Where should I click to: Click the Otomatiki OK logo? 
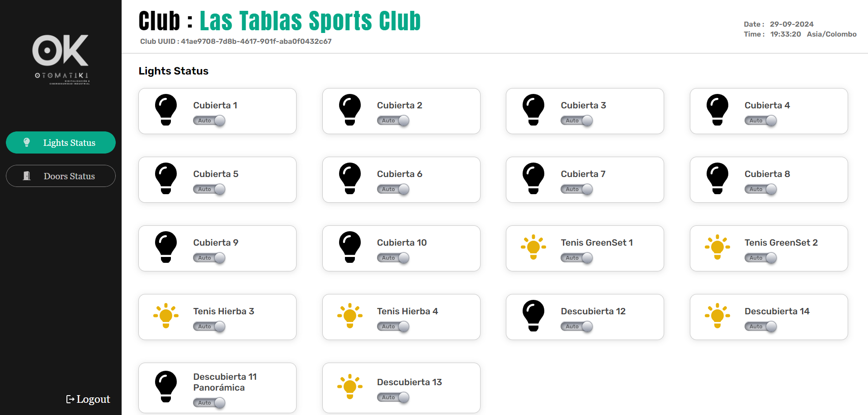(x=61, y=59)
